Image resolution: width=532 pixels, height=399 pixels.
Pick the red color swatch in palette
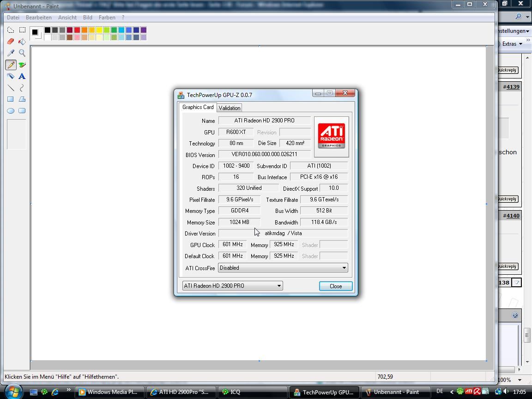pyautogui.click(x=77, y=30)
